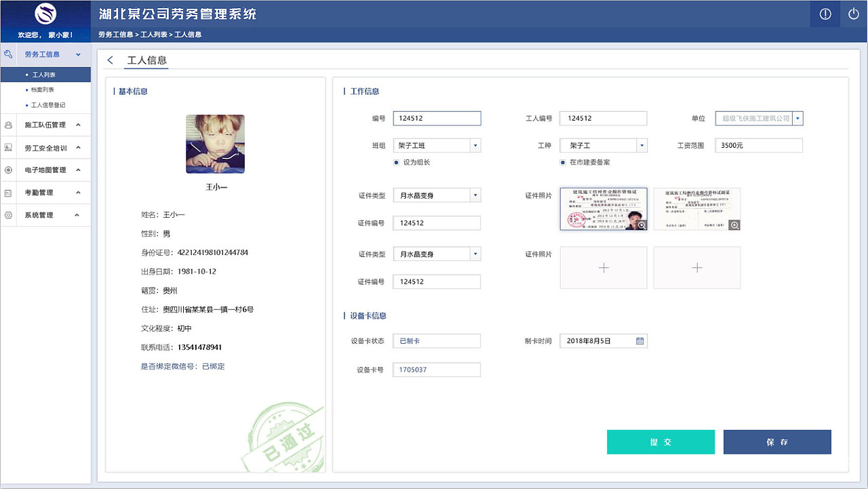Open the second 证件类型 dropdown

click(475, 254)
